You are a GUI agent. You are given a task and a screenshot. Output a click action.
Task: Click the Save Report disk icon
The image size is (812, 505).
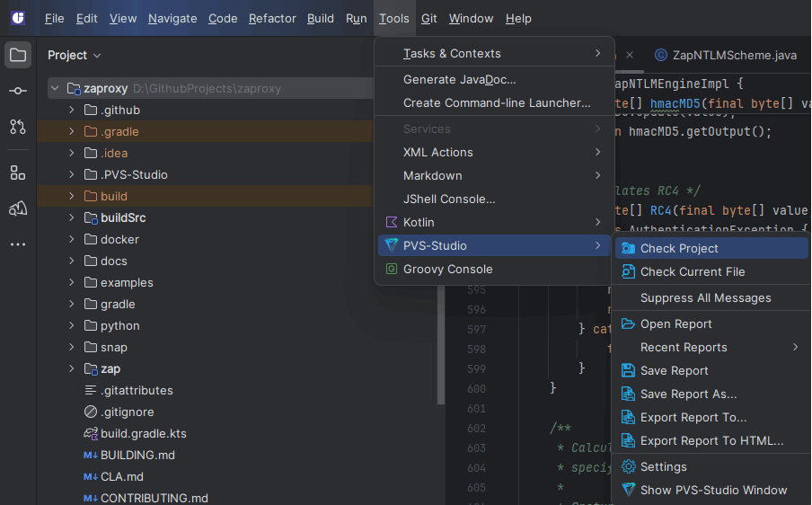pyautogui.click(x=629, y=370)
